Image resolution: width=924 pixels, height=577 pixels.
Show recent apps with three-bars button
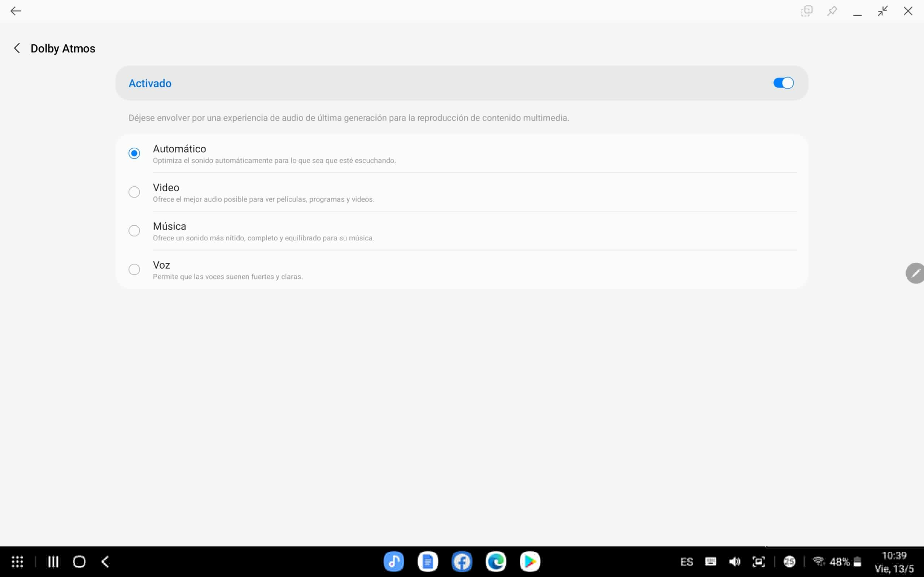pos(53,561)
